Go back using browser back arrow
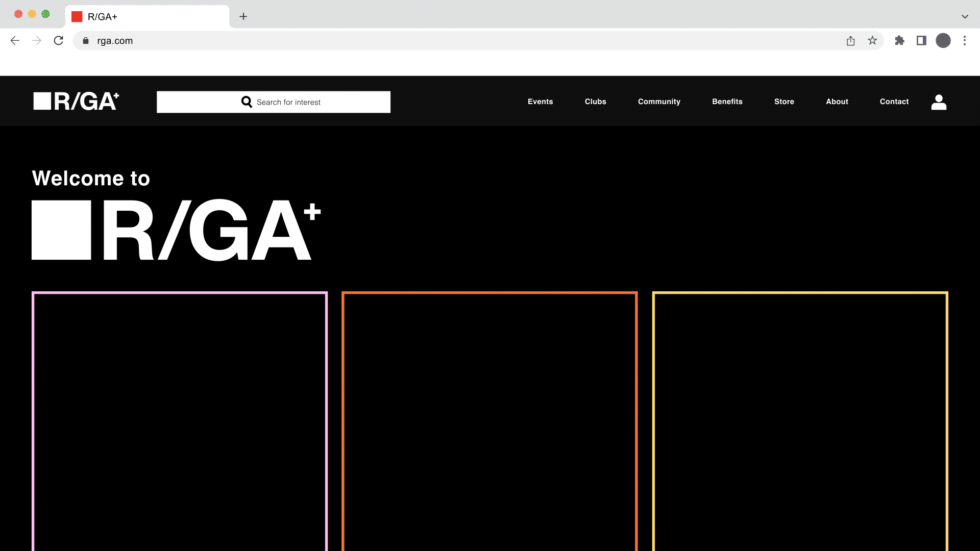The width and height of the screenshot is (980, 551). click(15, 41)
